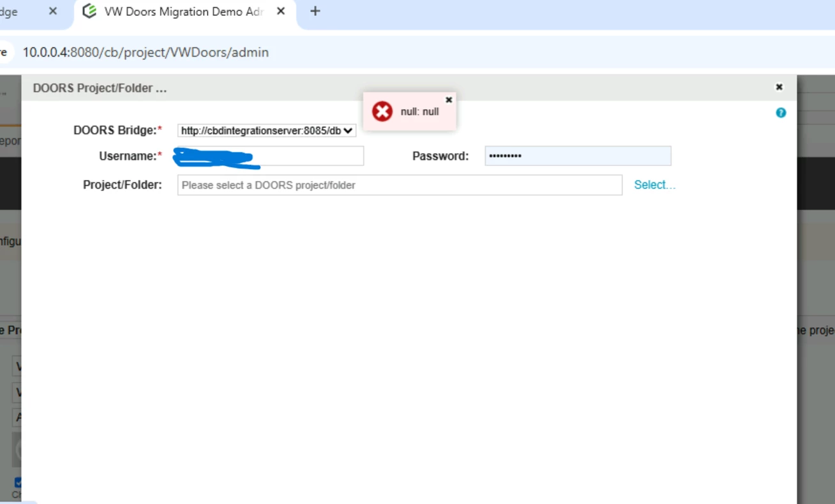Dismiss the null: null error popup
This screenshot has width=835, height=504.
coord(449,100)
